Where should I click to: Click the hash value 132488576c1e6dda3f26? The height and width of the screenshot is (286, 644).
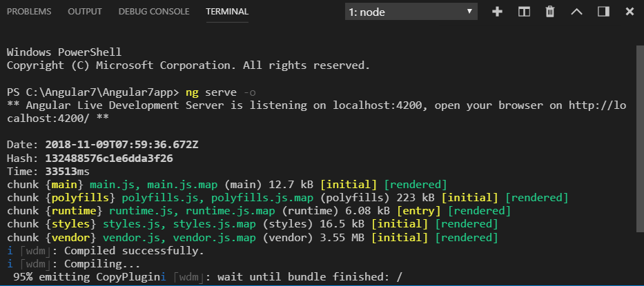pyautogui.click(x=109, y=158)
